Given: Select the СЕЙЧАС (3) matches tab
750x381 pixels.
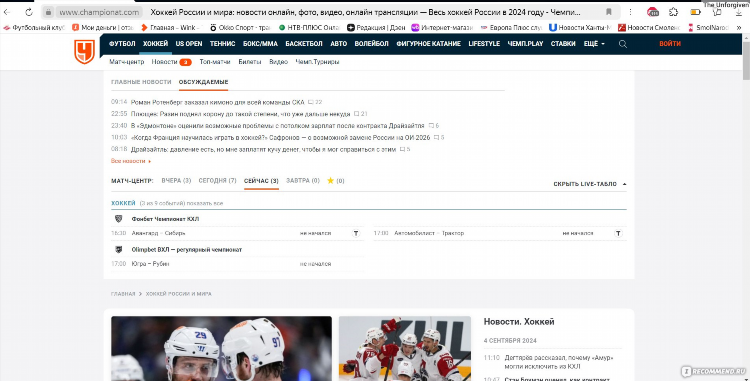Looking at the screenshot, I should click(x=261, y=181).
